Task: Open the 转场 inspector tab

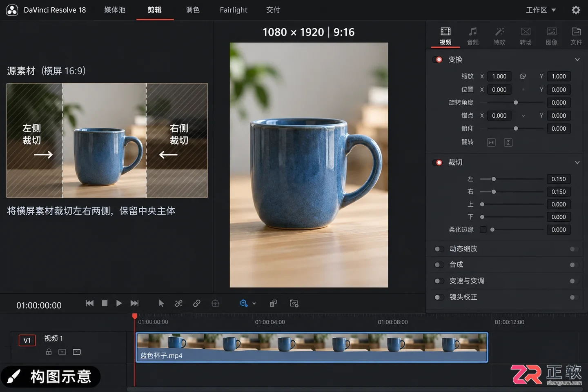Action: [526, 36]
